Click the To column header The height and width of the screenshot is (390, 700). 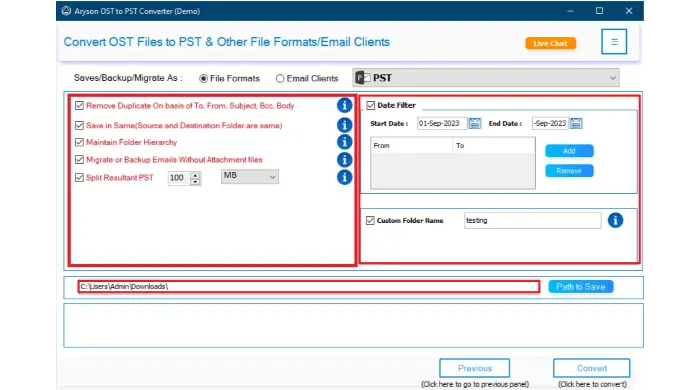point(494,145)
